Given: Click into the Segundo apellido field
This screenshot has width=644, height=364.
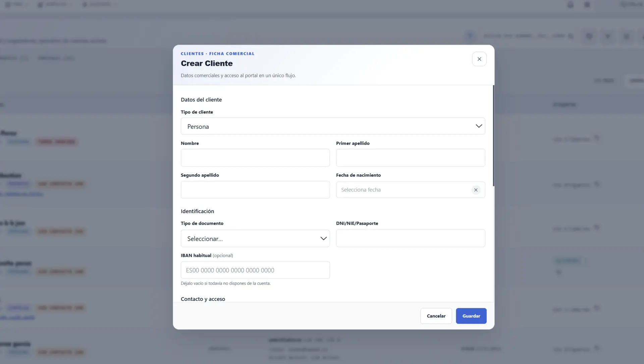Looking at the screenshot, I should coord(255,190).
